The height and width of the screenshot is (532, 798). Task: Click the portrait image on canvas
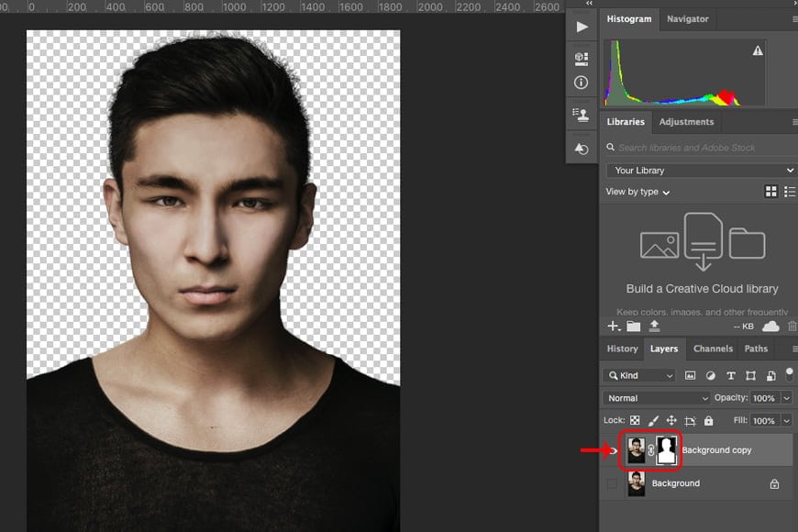(x=213, y=281)
